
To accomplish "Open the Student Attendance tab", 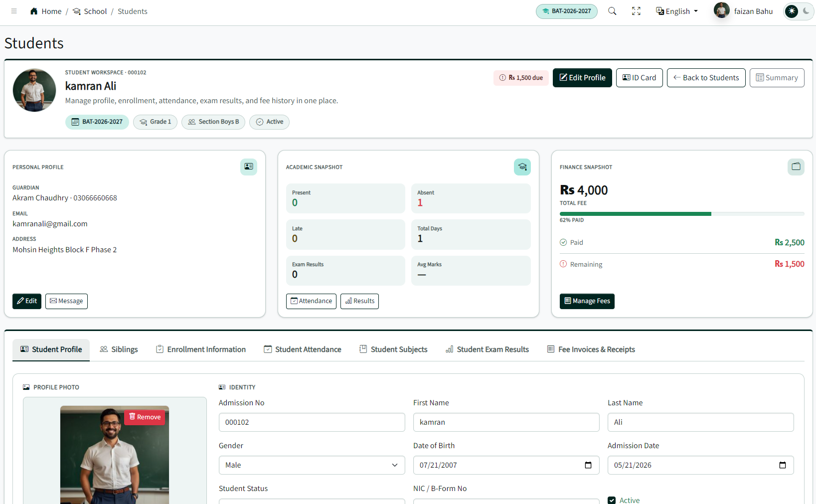I will [x=303, y=349].
